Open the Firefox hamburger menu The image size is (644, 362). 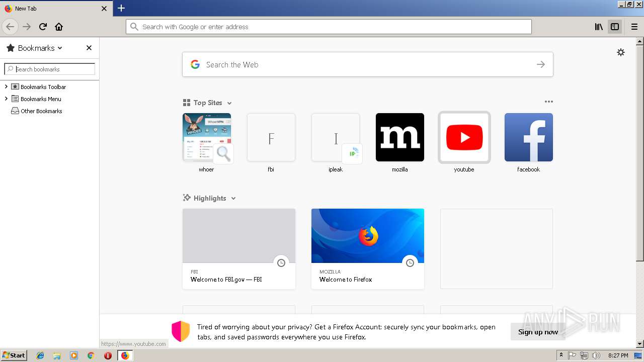click(634, 27)
